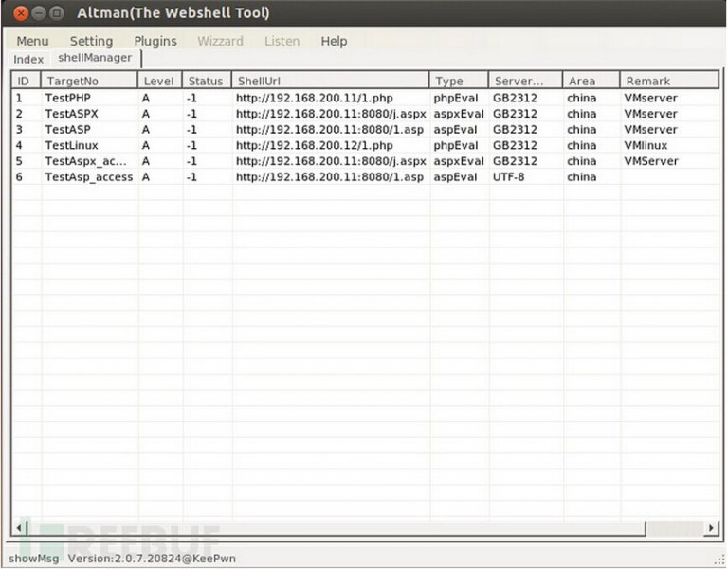
Task: Open the Plugins menu
Action: click(155, 42)
